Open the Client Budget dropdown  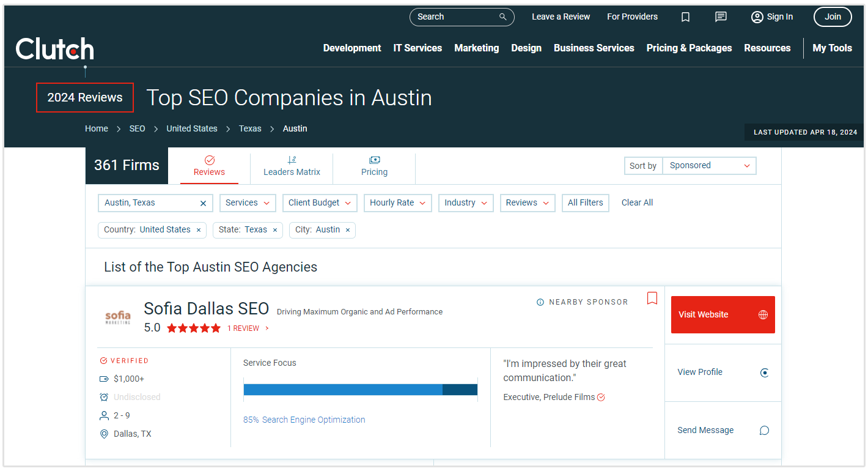click(320, 203)
